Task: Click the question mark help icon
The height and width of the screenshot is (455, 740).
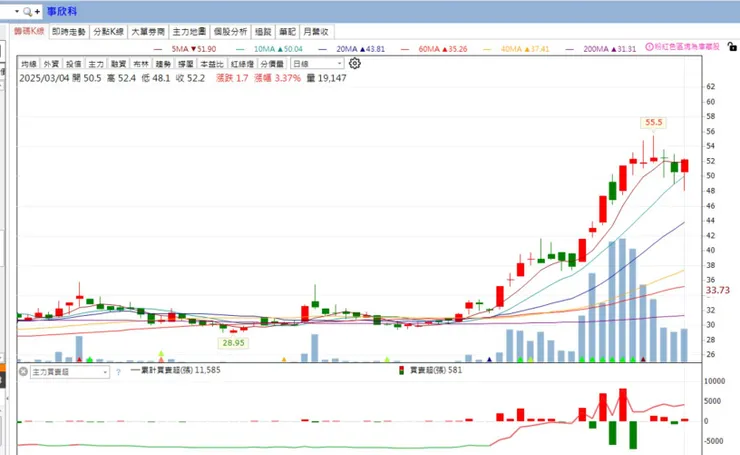Action: (118, 372)
